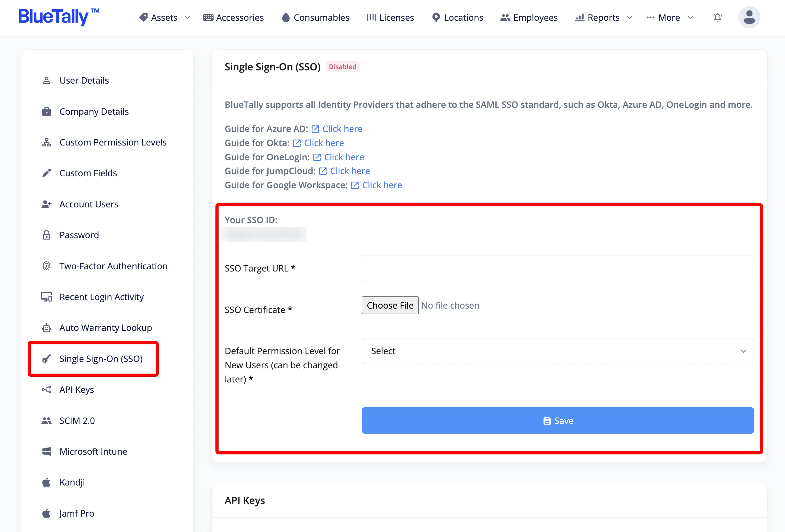Select API Keys in sidebar
The image size is (785, 532).
(x=77, y=390)
